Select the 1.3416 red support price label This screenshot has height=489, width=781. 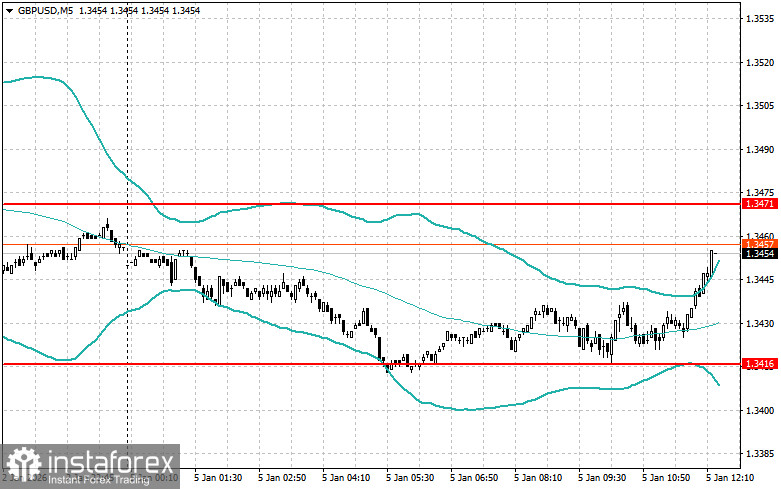click(x=760, y=364)
